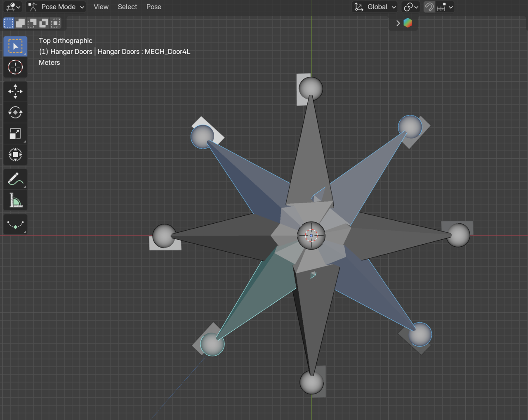Enable Subtract selection mode
This screenshot has width=528, height=420.
[32, 23]
